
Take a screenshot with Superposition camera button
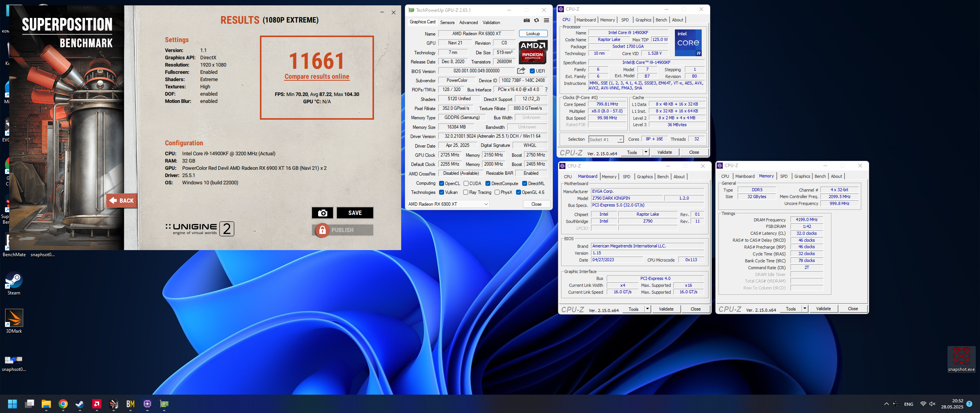(322, 213)
